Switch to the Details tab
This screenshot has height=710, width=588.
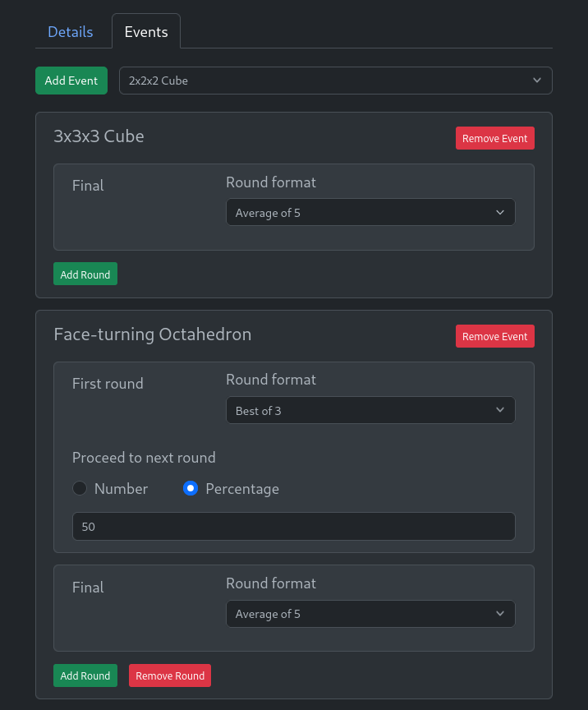tap(70, 32)
